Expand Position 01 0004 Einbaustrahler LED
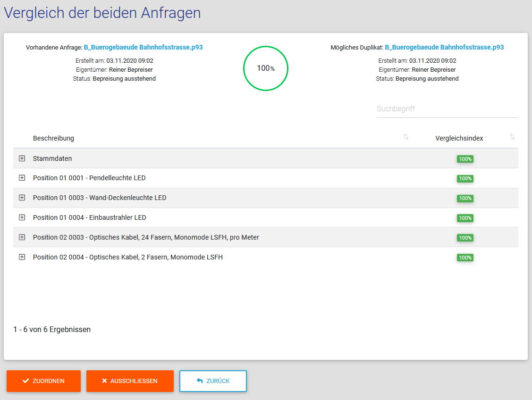The image size is (532, 400). pyautogui.click(x=22, y=217)
